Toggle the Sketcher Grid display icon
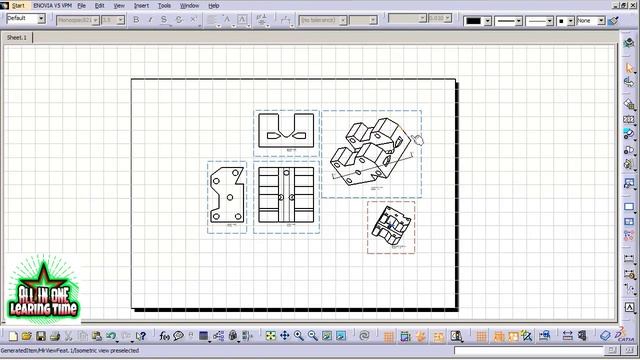Viewport: 640px width, 360px height. (x=389, y=337)
